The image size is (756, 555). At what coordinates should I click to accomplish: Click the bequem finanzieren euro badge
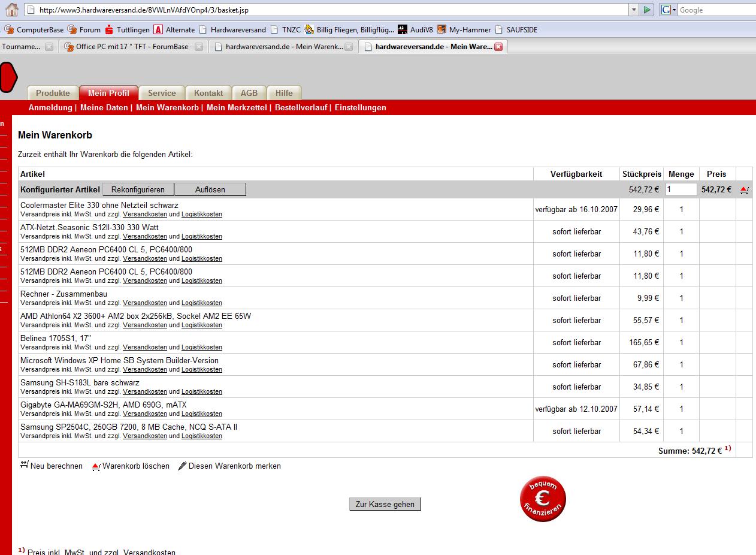[x=543, y=499]
